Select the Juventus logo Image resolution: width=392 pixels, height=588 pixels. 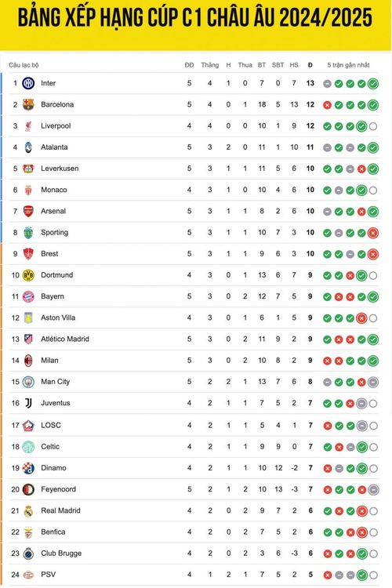point(28,403)
